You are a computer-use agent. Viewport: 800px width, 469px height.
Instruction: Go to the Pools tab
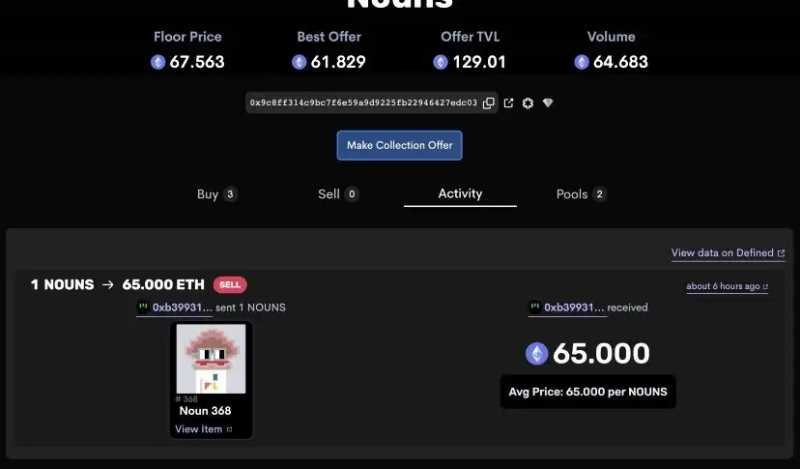coord(571,194)
